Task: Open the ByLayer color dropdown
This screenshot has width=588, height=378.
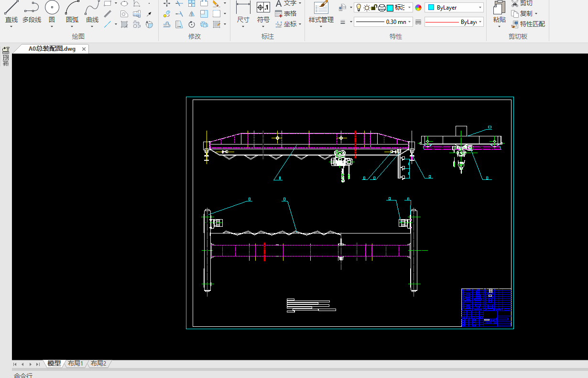Action: click(x=454, y=8)
